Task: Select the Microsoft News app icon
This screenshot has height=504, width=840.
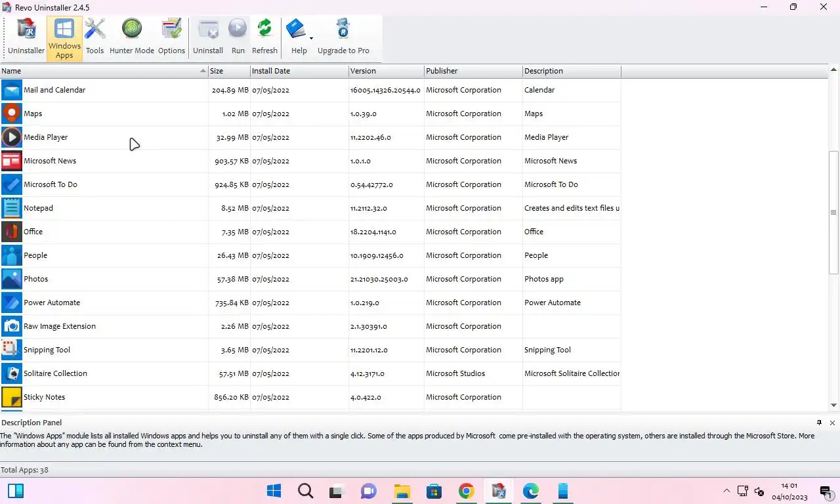Action: click(12, 161)
